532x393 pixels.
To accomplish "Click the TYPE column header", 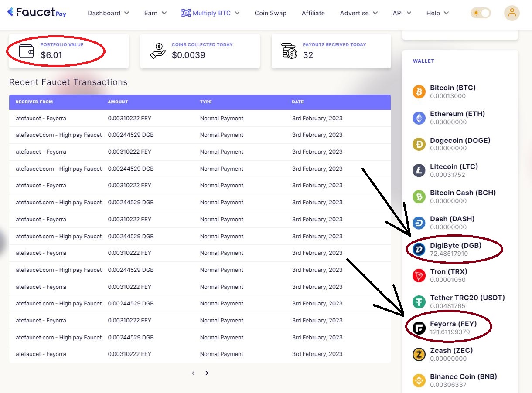I will 206,102.
